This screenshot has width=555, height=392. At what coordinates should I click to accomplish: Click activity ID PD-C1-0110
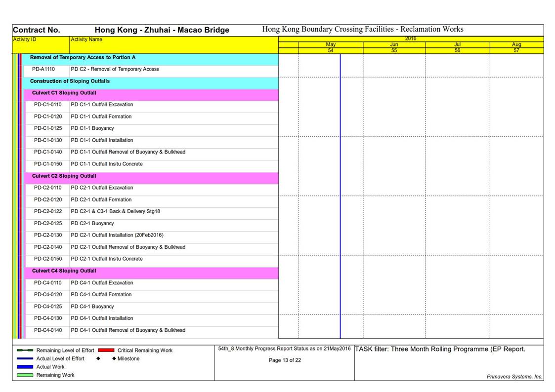[x=48, y=105]
